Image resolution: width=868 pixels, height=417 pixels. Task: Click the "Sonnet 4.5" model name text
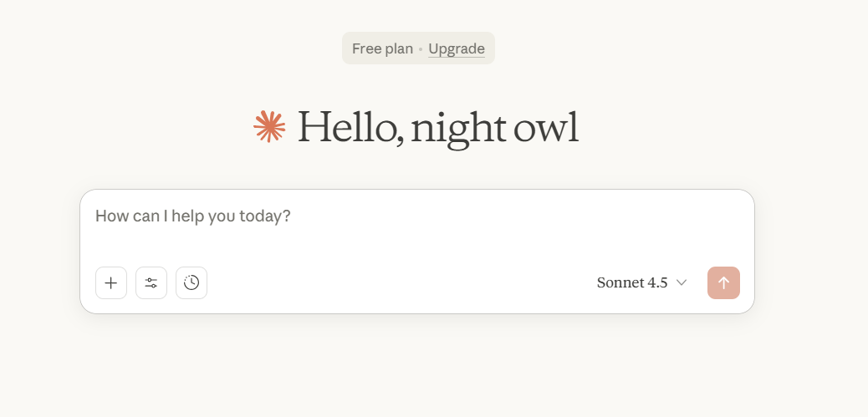632,282
